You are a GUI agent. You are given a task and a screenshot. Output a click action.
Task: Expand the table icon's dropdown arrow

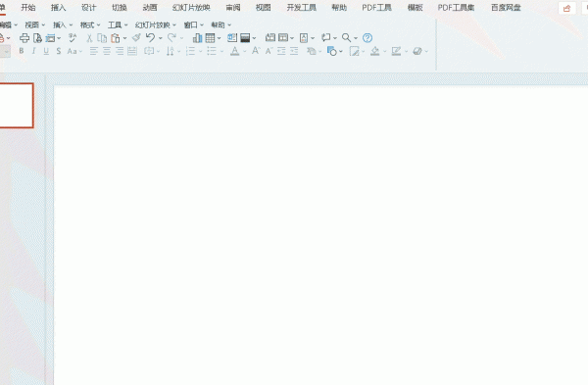219,38
